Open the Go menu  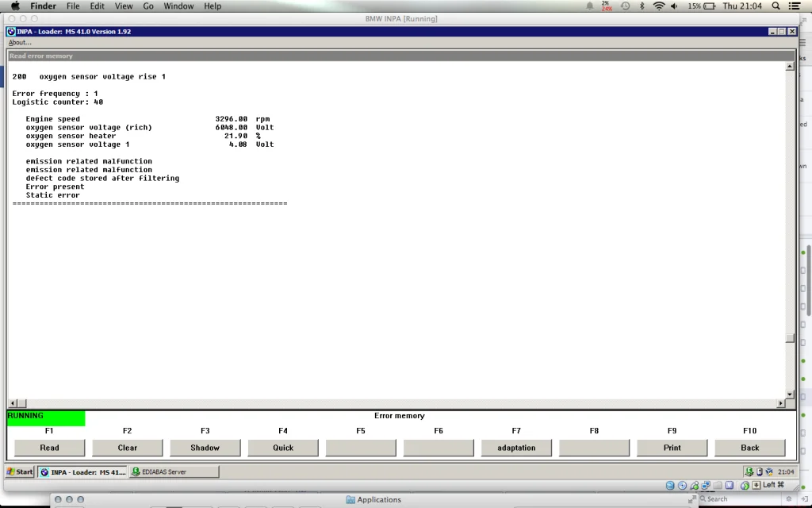click(x=148, y=6)
